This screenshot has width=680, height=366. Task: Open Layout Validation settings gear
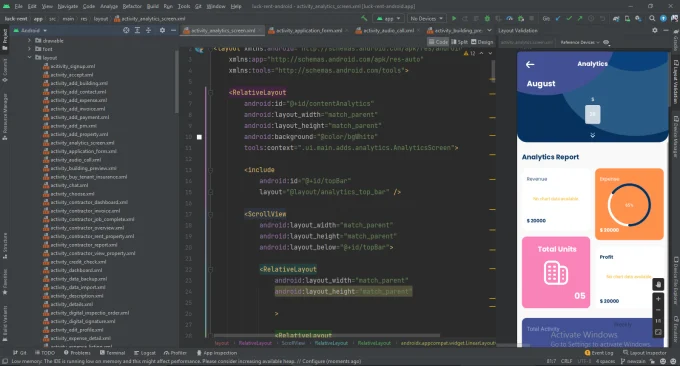(654, 30)
